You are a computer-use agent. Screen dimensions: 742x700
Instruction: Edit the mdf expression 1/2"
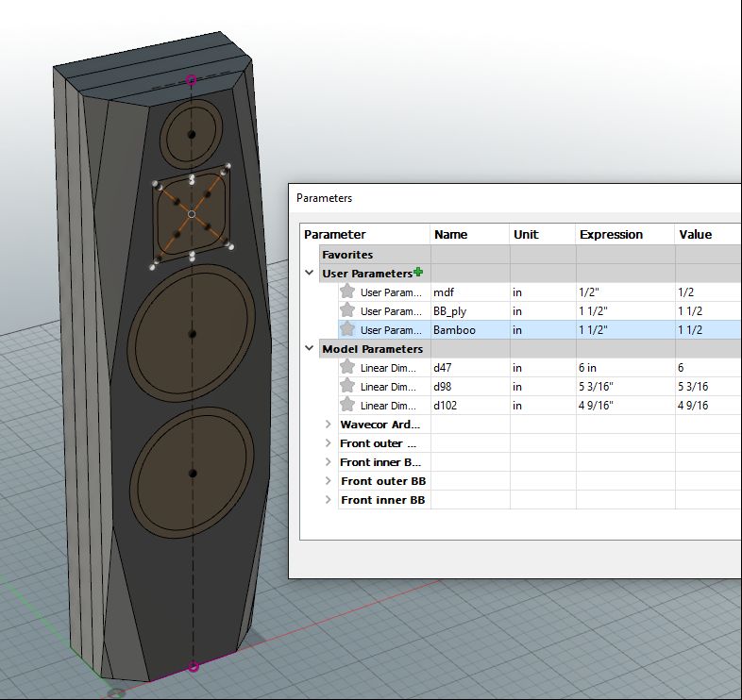click(x=626, y=292)
